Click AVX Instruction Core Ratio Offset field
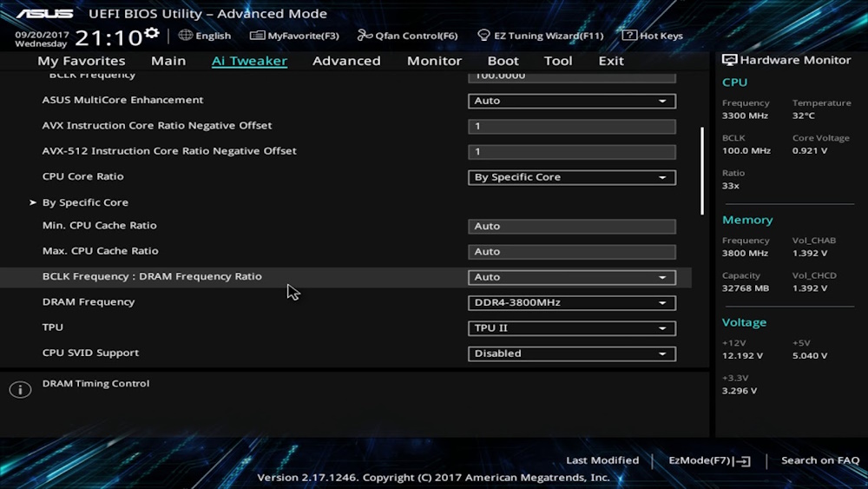 click(x=572, y=126)
